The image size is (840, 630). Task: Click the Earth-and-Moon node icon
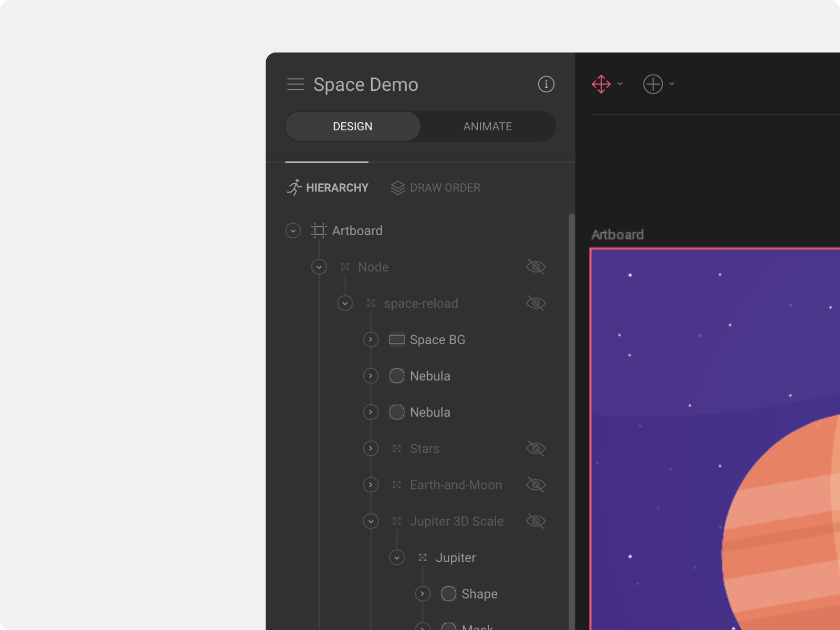pyautogui.click(x=397, y=485)
